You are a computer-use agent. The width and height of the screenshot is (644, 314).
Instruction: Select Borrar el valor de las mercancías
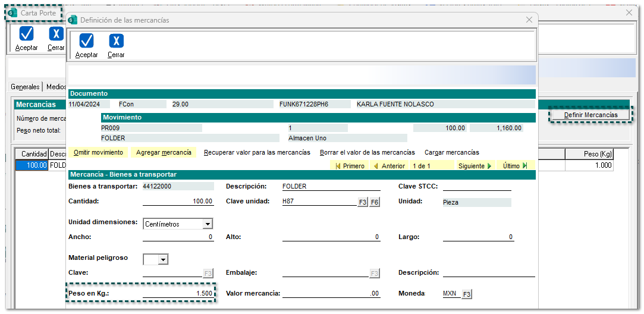[367, 152]
